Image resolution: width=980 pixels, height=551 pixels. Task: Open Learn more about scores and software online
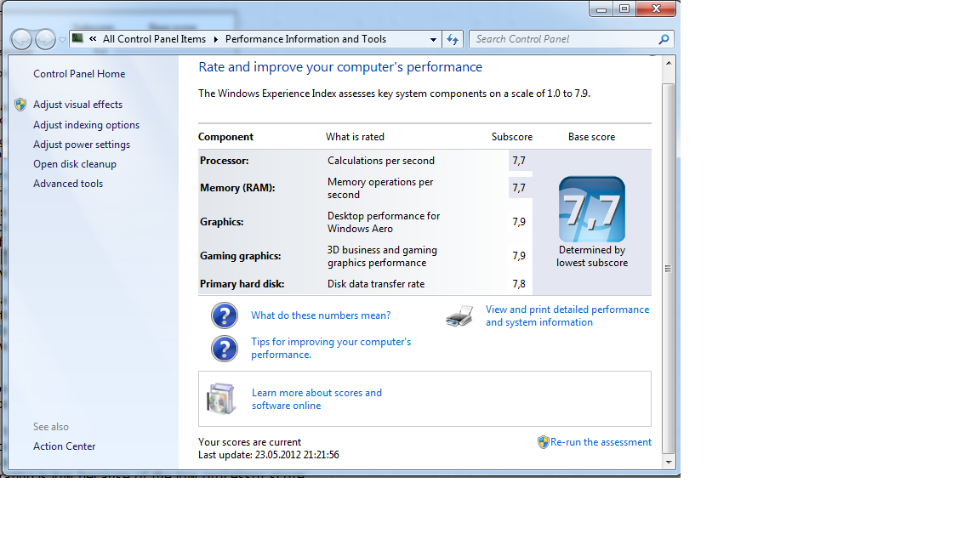[316, 399]
